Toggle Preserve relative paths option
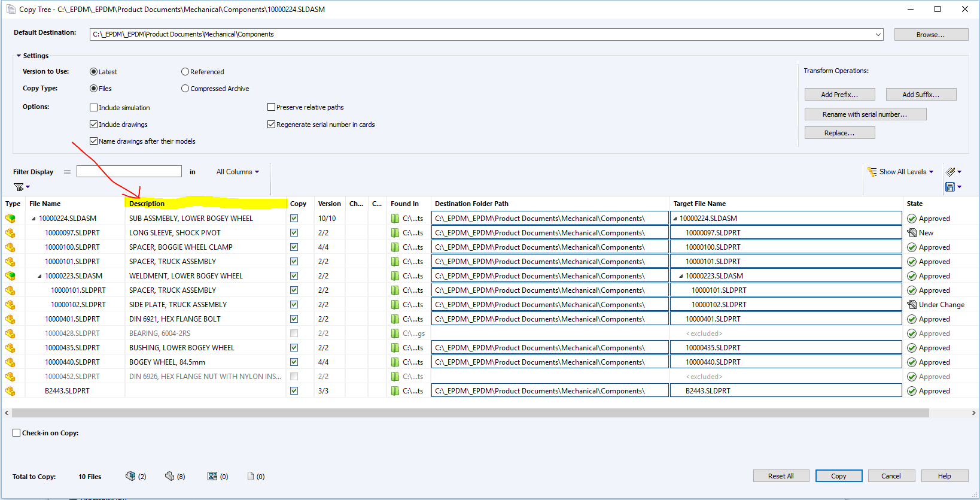 tap(271, 107)
